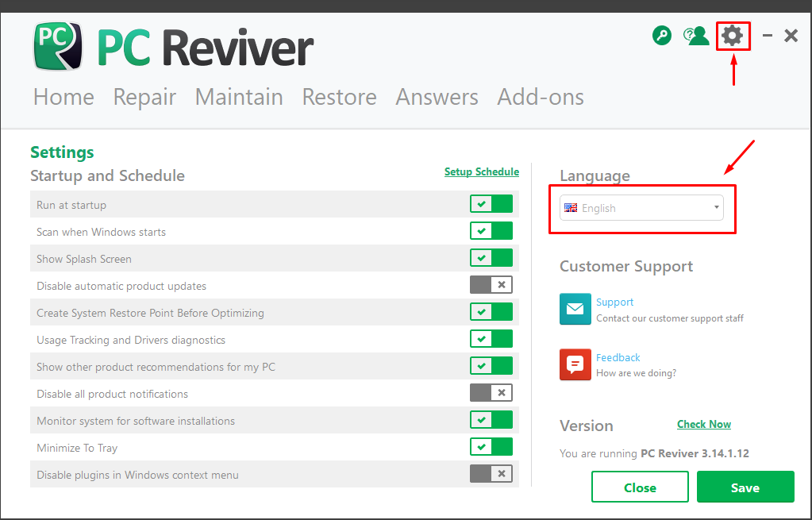
Task: Minimize the PC Reviver window
Action: point(768,36)
